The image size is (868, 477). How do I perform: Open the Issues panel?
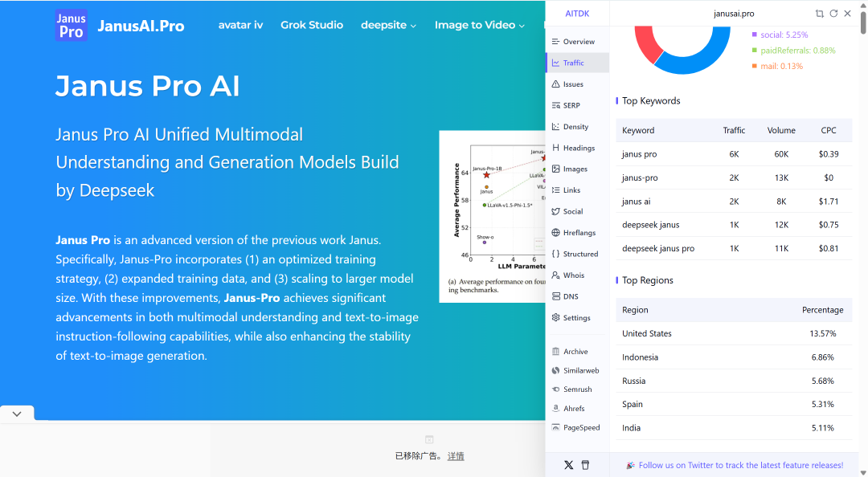(577, 84)
